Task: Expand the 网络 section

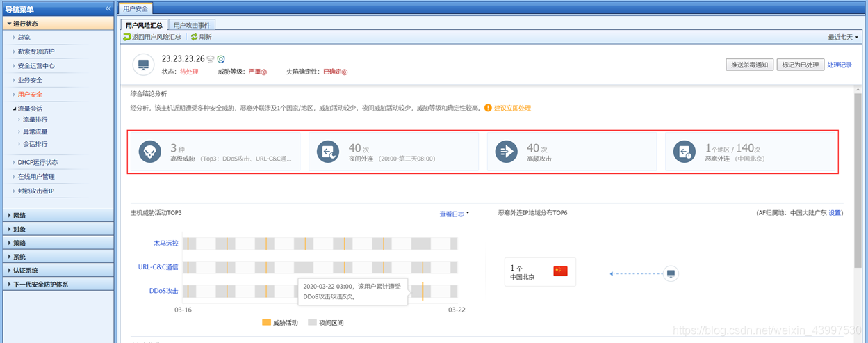Action: tap(57, 216)
